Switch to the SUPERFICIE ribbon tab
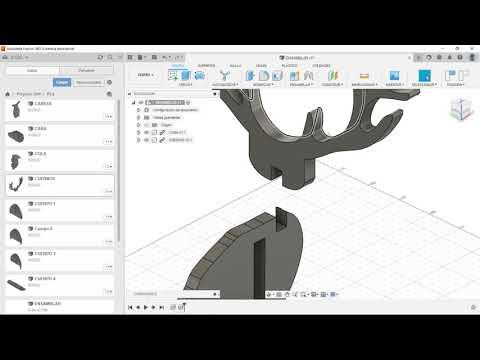Viewport: 480px width, 360px height. [206, 66]
